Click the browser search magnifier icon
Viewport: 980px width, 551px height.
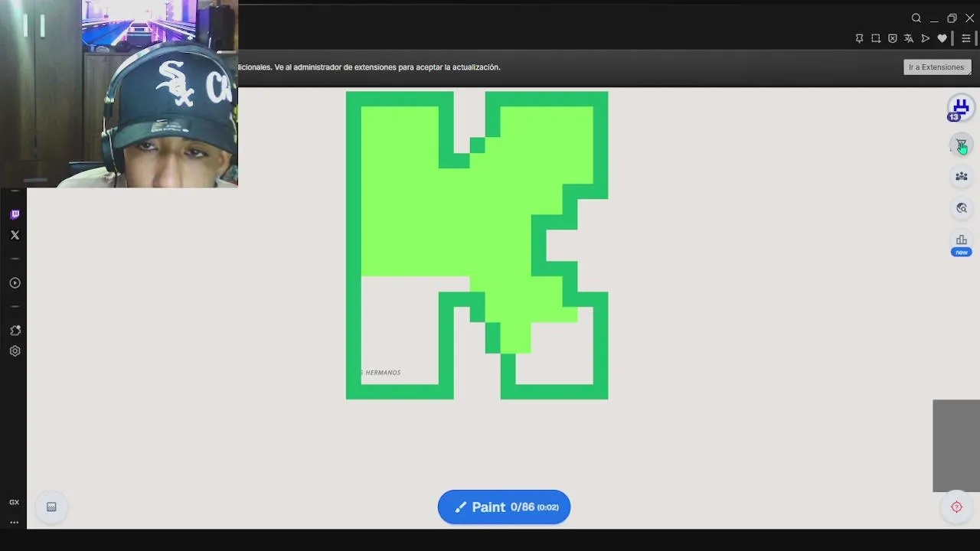[x=916, y=18]
